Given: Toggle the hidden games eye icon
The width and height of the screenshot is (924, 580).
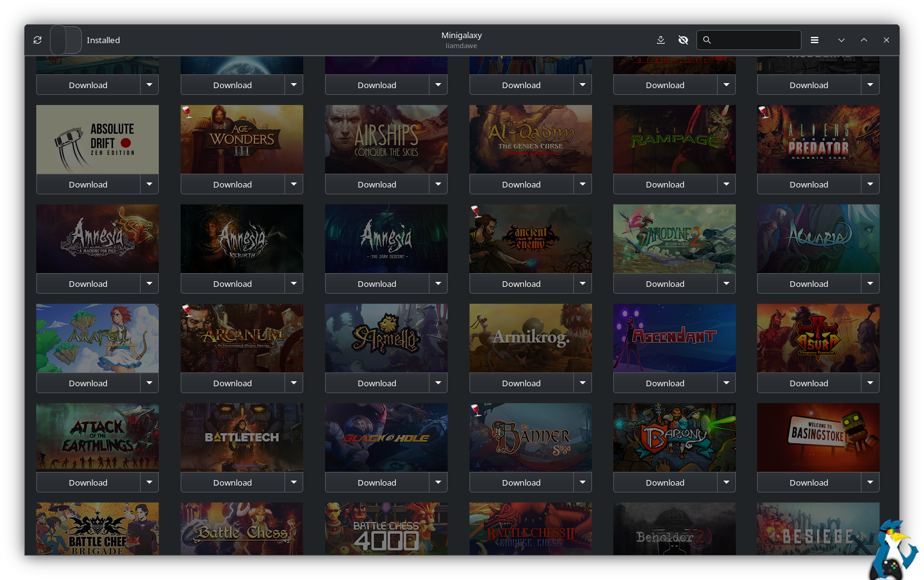Looking at the screenshot, I should click(683, 40).
